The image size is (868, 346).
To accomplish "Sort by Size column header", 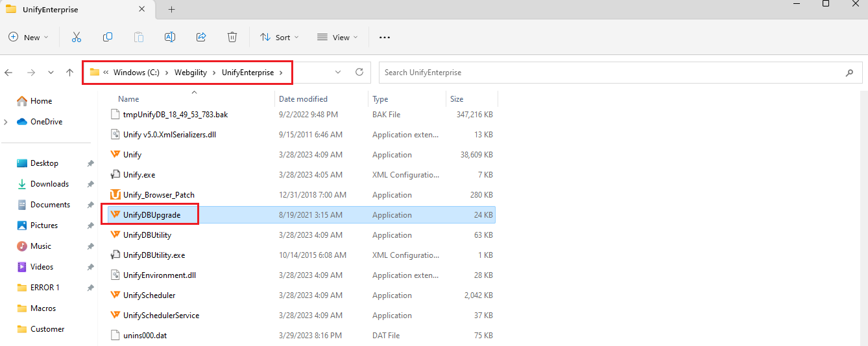I will tap(457, 99).
